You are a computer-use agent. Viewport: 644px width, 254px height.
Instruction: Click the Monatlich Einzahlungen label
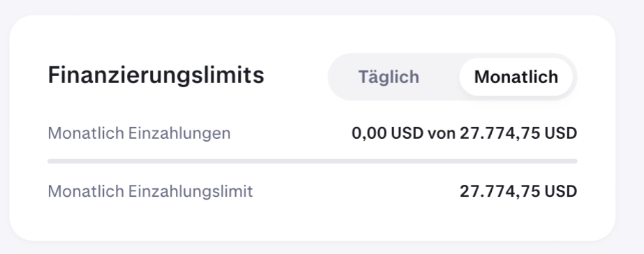click(x=140, y=133)
